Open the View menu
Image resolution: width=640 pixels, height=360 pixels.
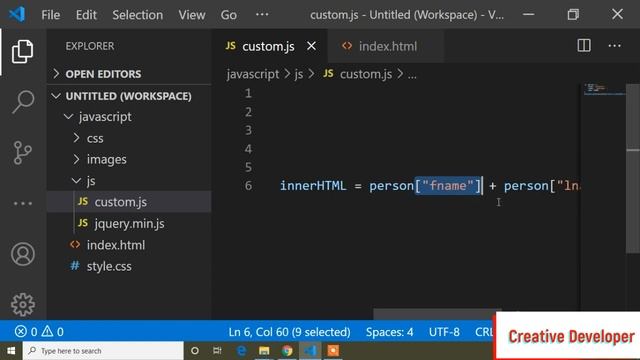192,15
